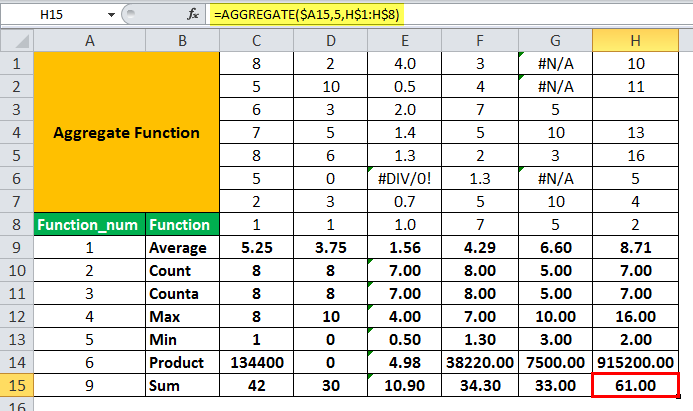Screen dimensions: 693x411
Task: Open the Name Box dropdown arrow
Action: [111, 15]
